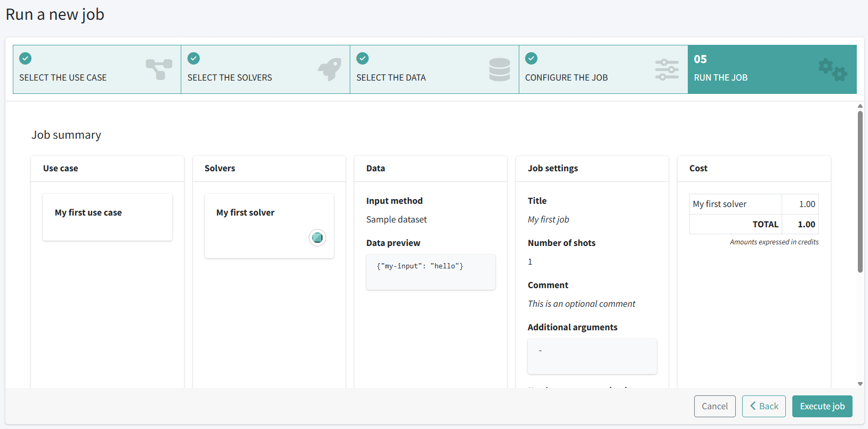The image size is (868, 429).
Task: Click the checkmark on Select the Use Case
Action: coord(25,58)
